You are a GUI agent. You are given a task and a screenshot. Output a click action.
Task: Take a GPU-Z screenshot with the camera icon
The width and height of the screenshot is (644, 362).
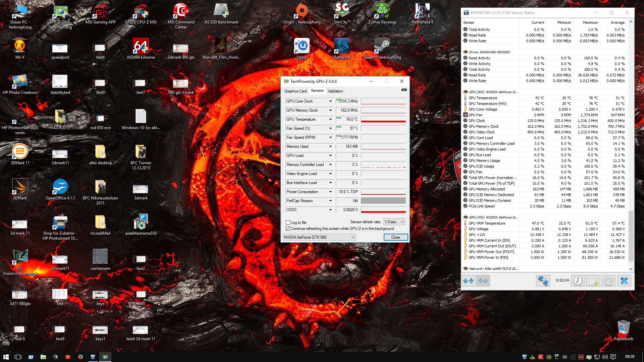click(x=404, y=90)
